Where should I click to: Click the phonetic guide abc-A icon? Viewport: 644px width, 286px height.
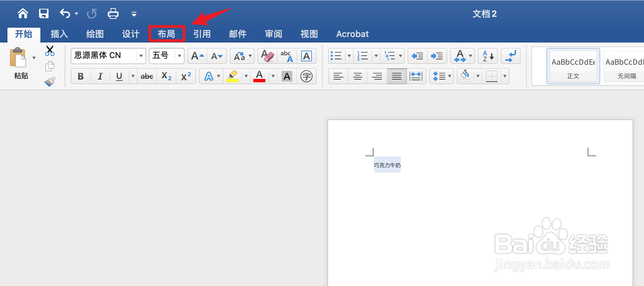[287, 56]
